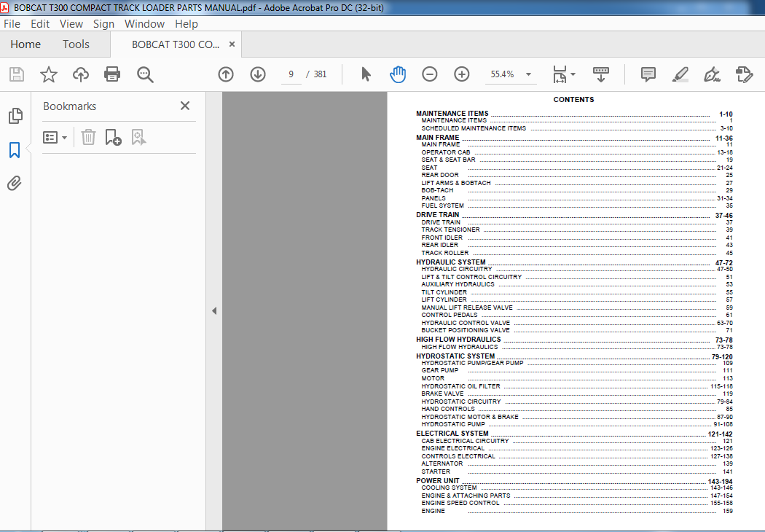Viewport: 765px width, 532px height.
Task: Click the MAINTENANCE ITEMS heading entry
Action: 452,113
